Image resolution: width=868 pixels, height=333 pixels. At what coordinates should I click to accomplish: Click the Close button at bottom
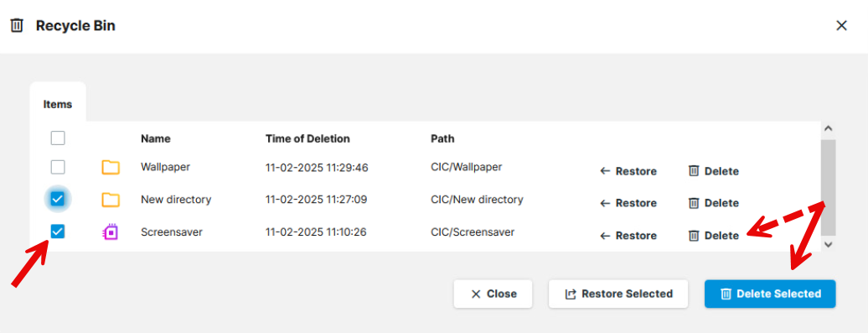493,294
